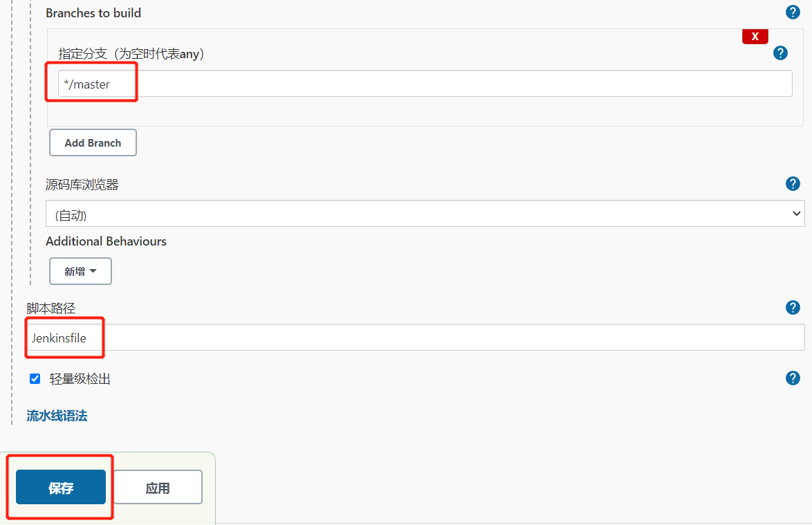The height and width of the screenshot is (525, 812).
Task: Click help icon beside 脚本路径
Action: [793, 308]
